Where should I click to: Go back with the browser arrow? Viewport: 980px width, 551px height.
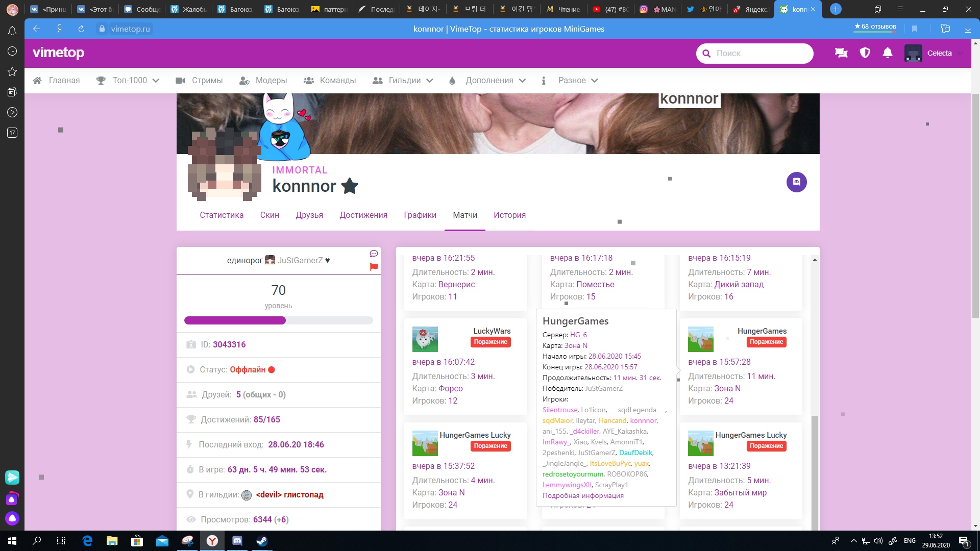[37, 29]
